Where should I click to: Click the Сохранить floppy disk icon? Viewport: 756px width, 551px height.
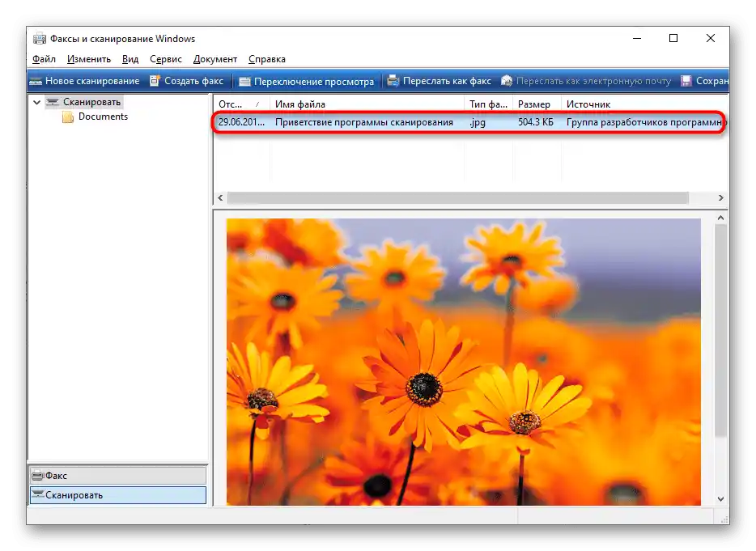686,81
